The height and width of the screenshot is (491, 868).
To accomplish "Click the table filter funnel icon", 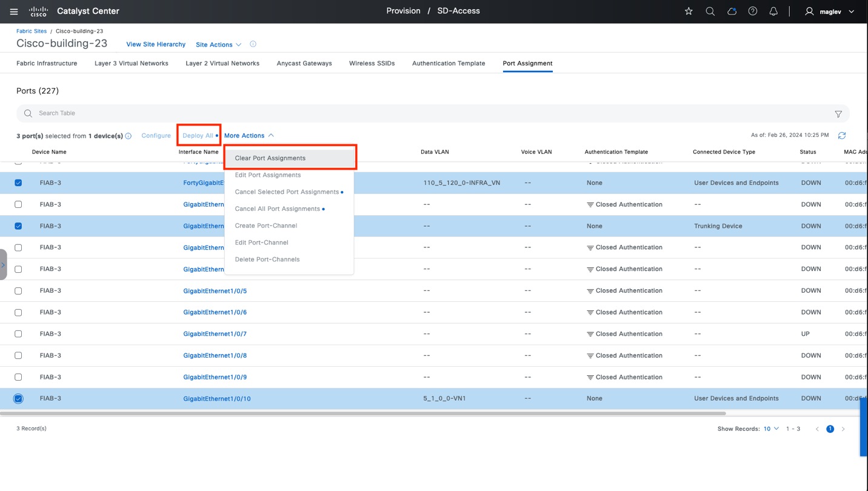I will [x=838, y=114].
